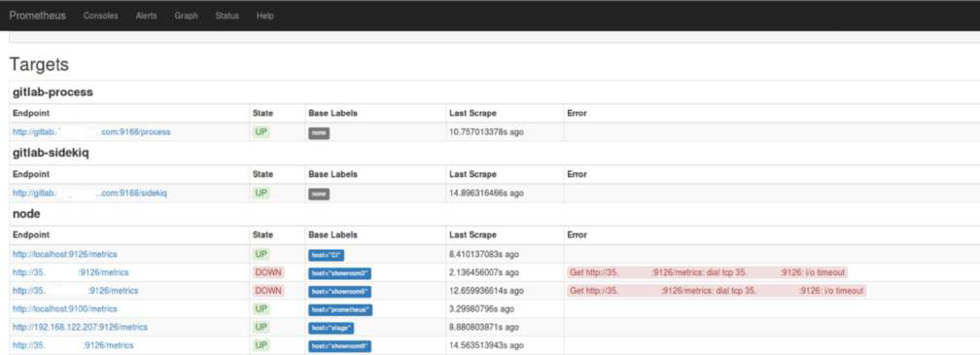
Task: Click the host stage base label badge
Action: (x=332, y=328)
